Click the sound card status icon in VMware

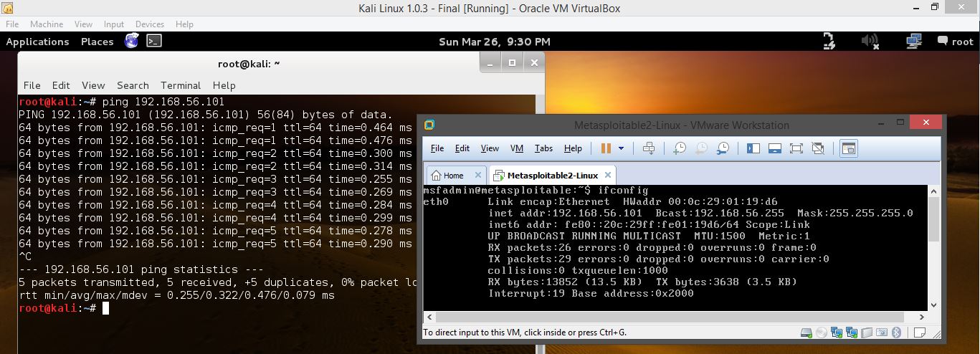click(866, 333)
